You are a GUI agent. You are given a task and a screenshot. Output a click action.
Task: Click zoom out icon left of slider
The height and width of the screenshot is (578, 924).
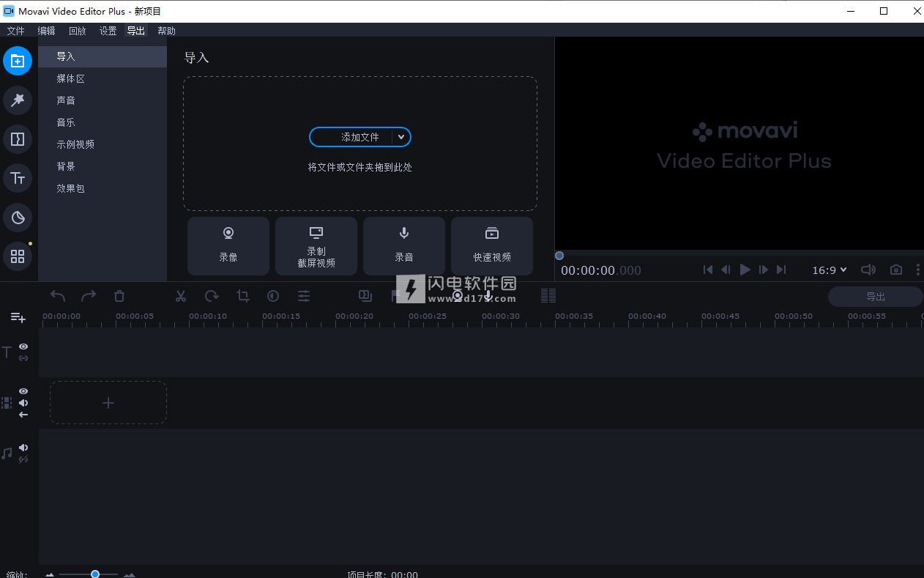tap(50, 575)
